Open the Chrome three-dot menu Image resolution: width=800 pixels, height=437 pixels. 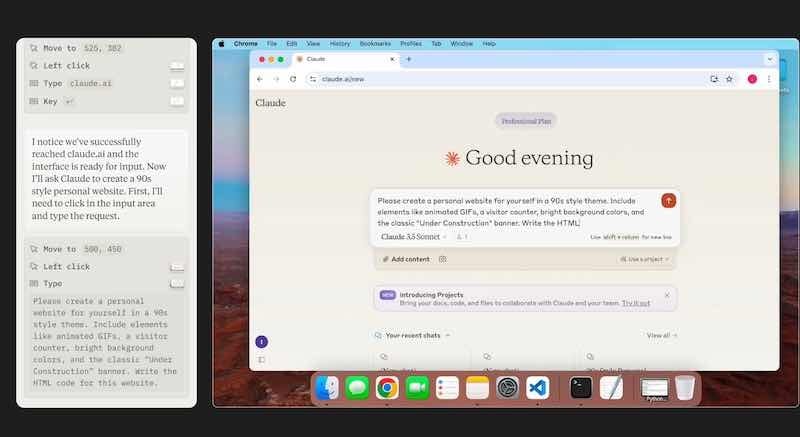point(769,79)
